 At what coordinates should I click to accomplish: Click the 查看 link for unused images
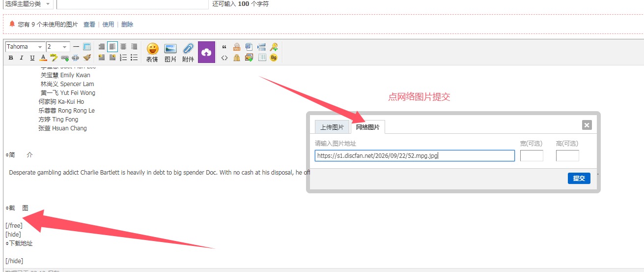click(x=89, y=24)
